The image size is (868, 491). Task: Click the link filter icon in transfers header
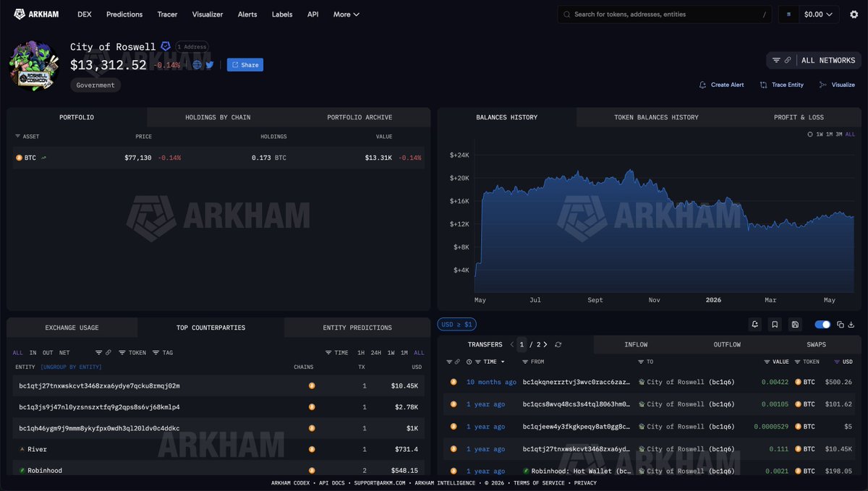click(457, 362)
